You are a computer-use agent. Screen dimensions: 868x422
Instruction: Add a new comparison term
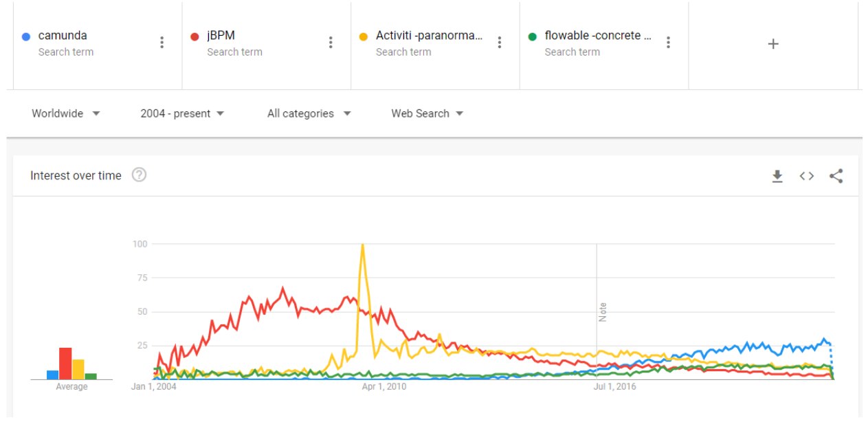point(773,44)
